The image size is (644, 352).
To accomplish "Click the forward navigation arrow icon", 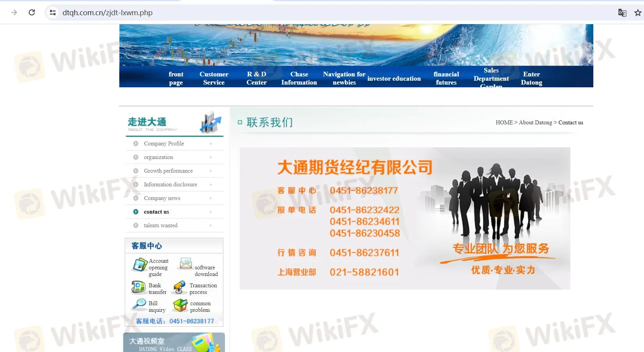I will point(14,12).
